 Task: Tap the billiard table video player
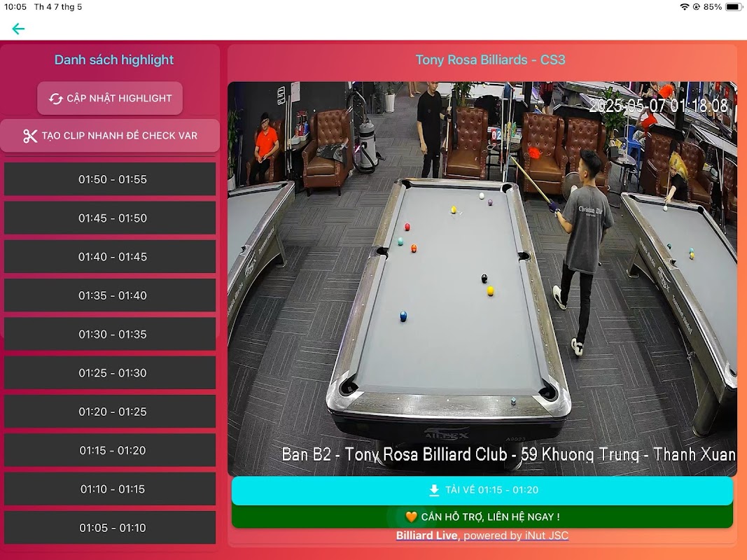pyautogui.click(x=482, y=279)
